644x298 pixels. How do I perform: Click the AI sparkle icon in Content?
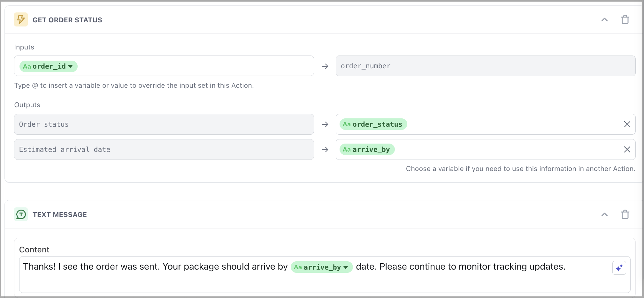(619, 268)
